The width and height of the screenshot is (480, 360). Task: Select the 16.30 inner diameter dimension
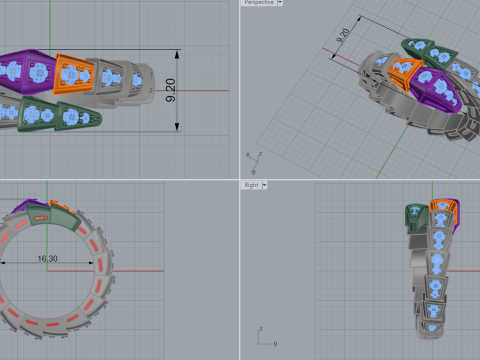[x=48, y=258]
